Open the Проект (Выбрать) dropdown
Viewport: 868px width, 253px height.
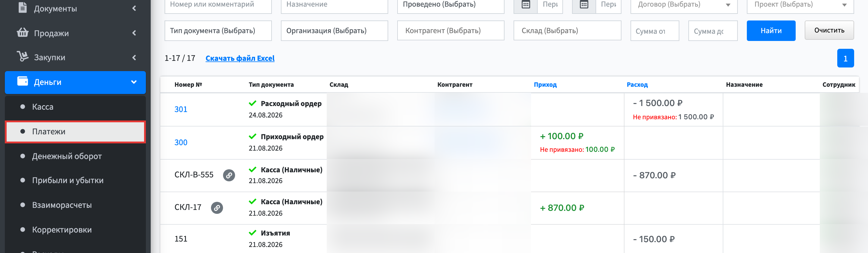click(x=800, y=5)
